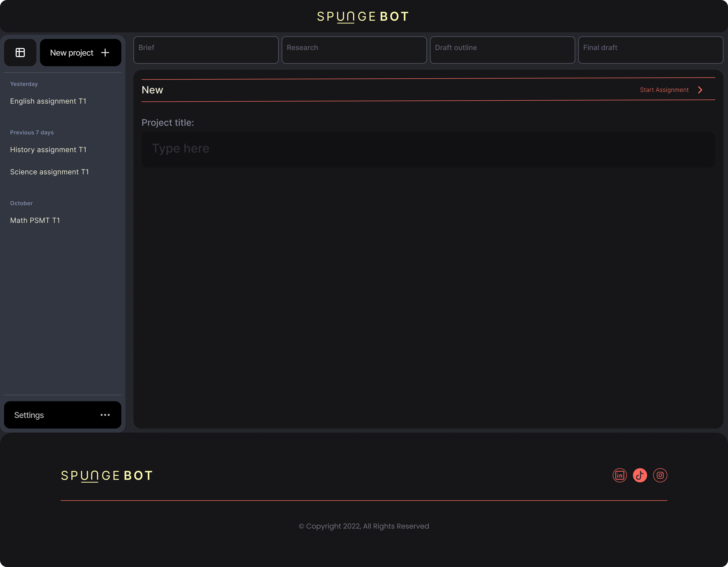Screen dimensions: 728x567
Task: Create a New project
Action: pos(80,53)
